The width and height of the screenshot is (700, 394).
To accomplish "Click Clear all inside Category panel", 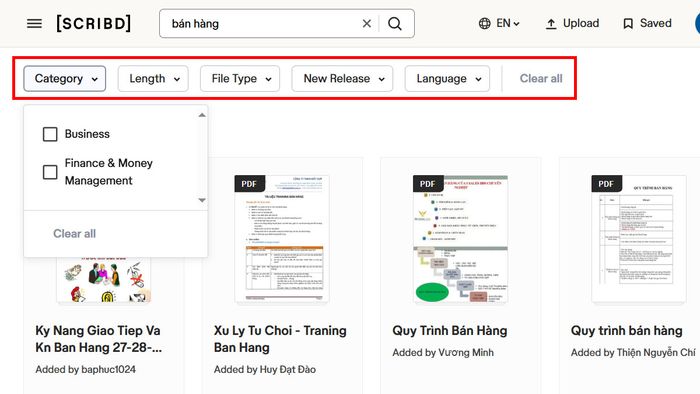I will pyautogui.click(x=75, y=233).
